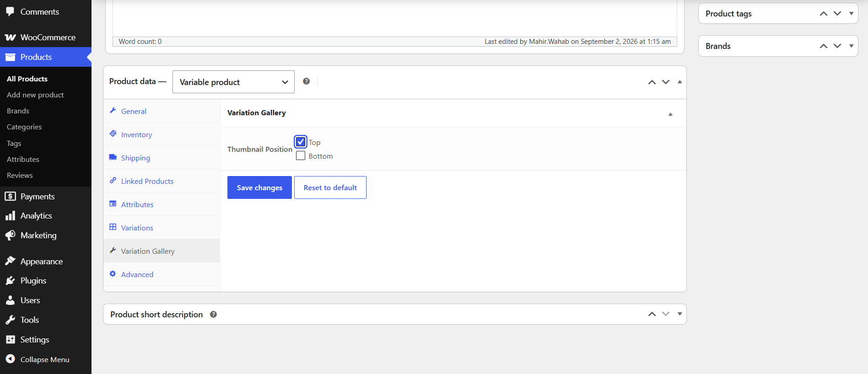Click the Comments speech bubble icon
Screen dimensions: 868x374
[10, 12]
